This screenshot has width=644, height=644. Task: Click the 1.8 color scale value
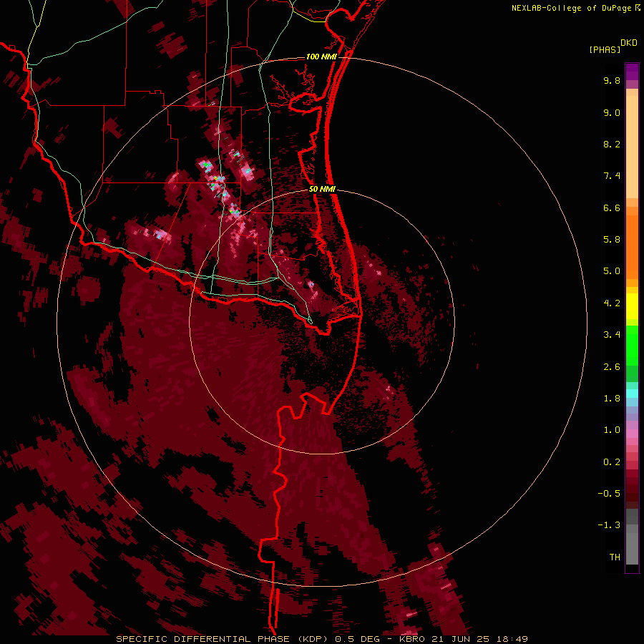pos(612,399)
